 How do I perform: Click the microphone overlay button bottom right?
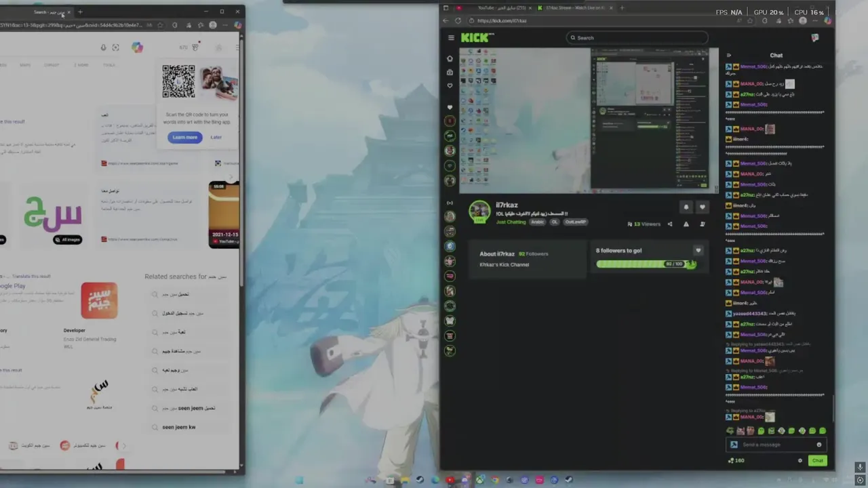pos(860,467)
